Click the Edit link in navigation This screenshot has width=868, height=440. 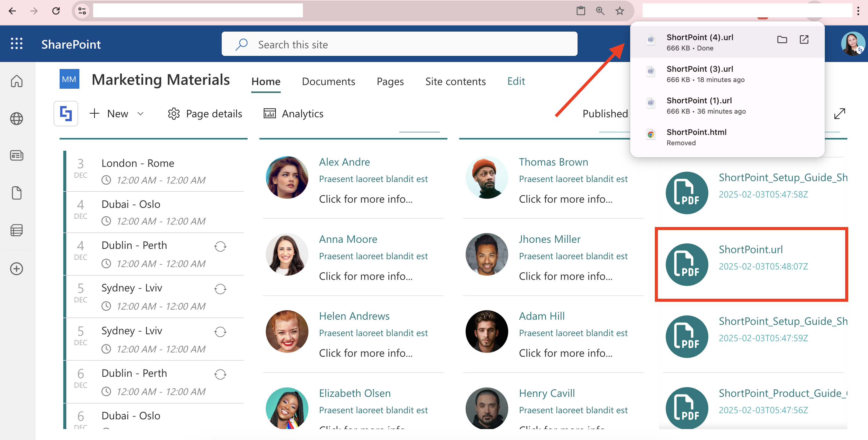pyautogui.click(x=516, y=81)
